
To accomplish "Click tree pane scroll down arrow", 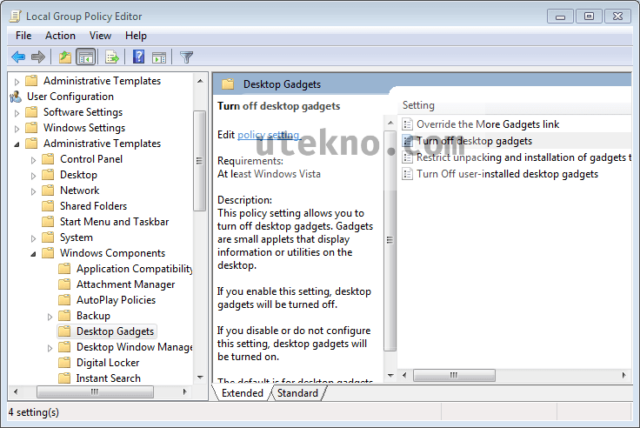I will (200, 377).
